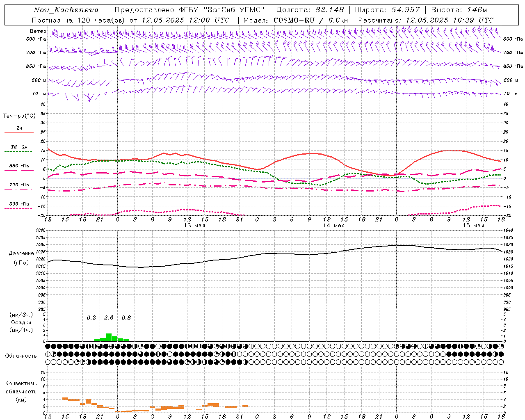Click the 10 м wind level label
The image size is (525, 420).
(x=39, y=94)
